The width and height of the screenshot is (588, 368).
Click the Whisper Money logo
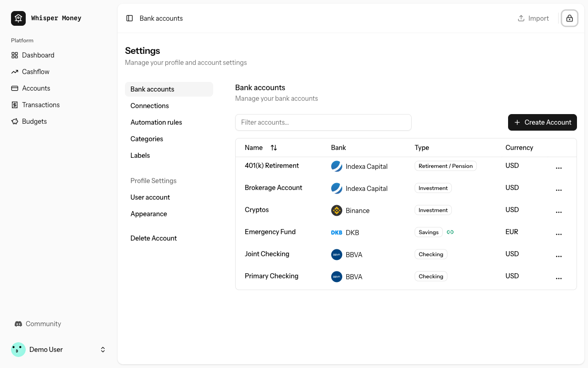click(18, 18)
